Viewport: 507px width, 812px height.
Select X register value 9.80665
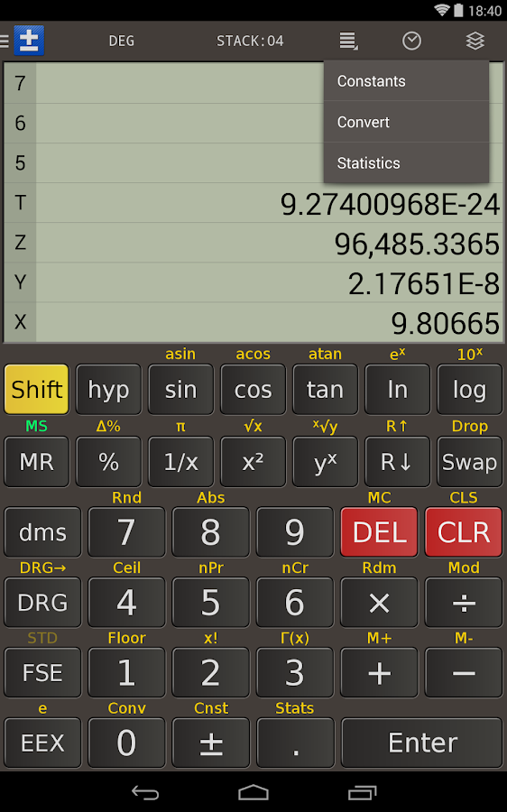446,323
